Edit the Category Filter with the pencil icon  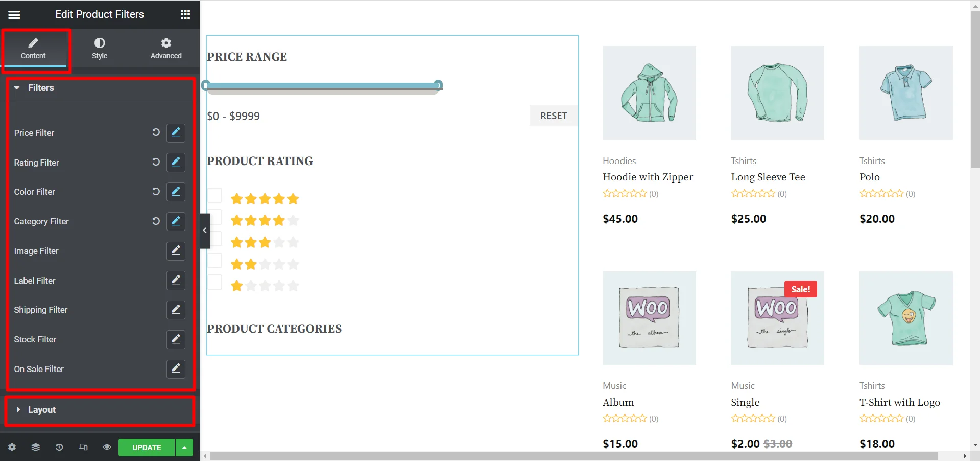pyautogui.click(x=176, y=221)
